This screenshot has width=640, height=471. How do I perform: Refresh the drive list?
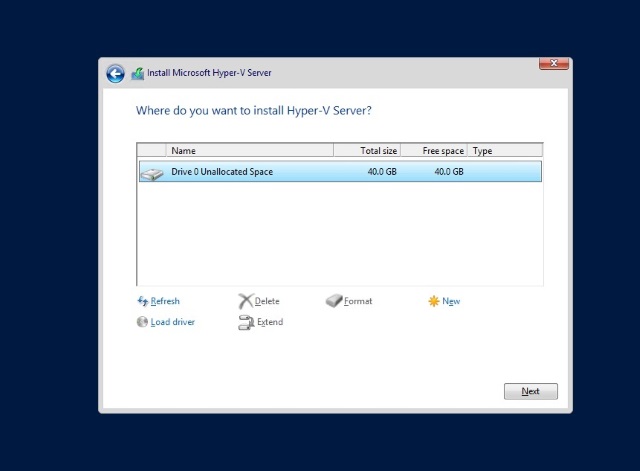165,301
